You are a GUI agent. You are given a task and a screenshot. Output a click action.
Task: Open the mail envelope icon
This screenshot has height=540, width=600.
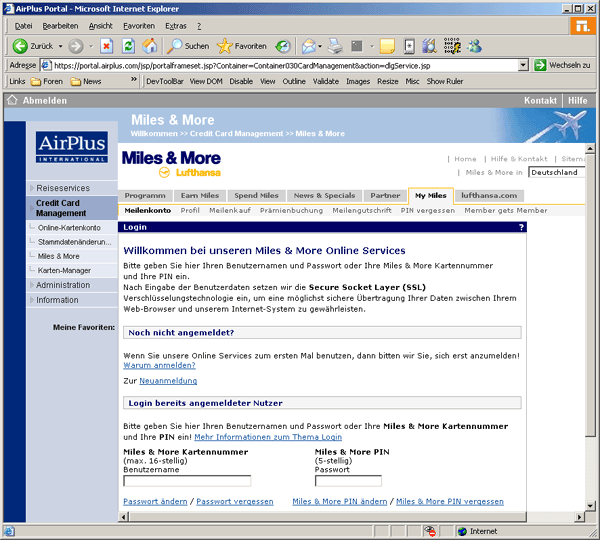308,46
